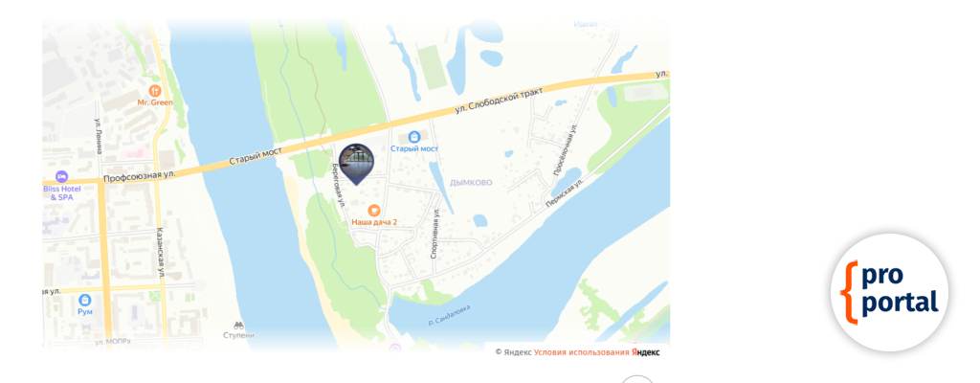
Task: Click the Яндекс bold logo
Action: (x=646, y=352)
